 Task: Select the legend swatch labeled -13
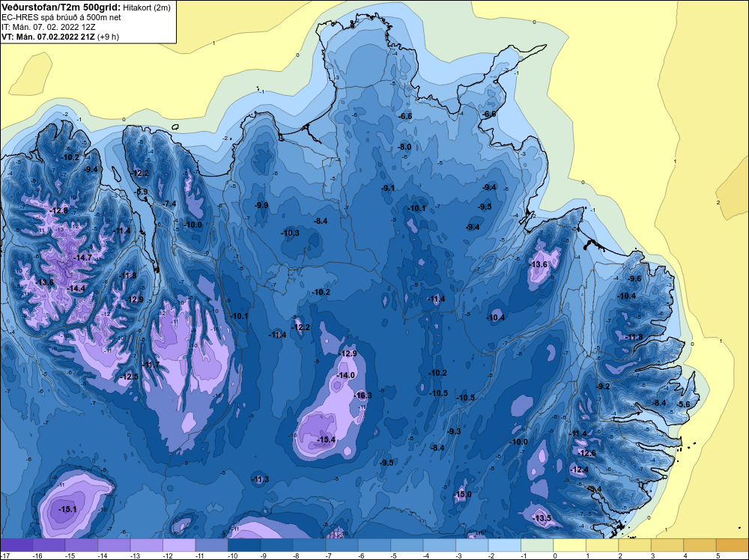click(x=147, y=545)
